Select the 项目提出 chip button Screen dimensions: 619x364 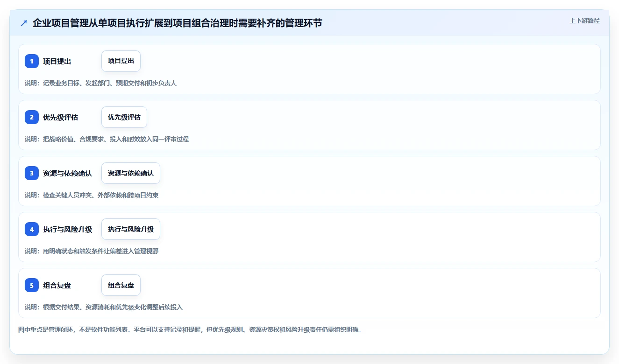pyautogui.click(x=121, y=61)
